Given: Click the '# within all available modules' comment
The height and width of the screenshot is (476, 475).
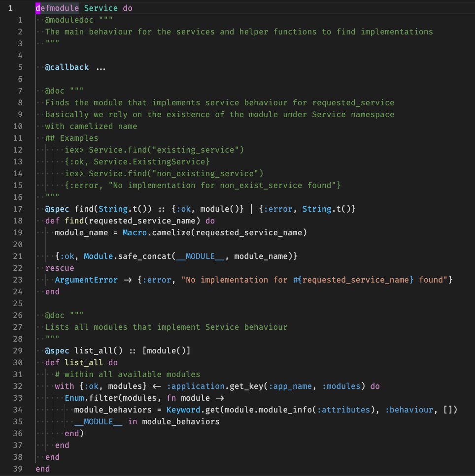Looking at the screenshot, I should coord(128,375).
